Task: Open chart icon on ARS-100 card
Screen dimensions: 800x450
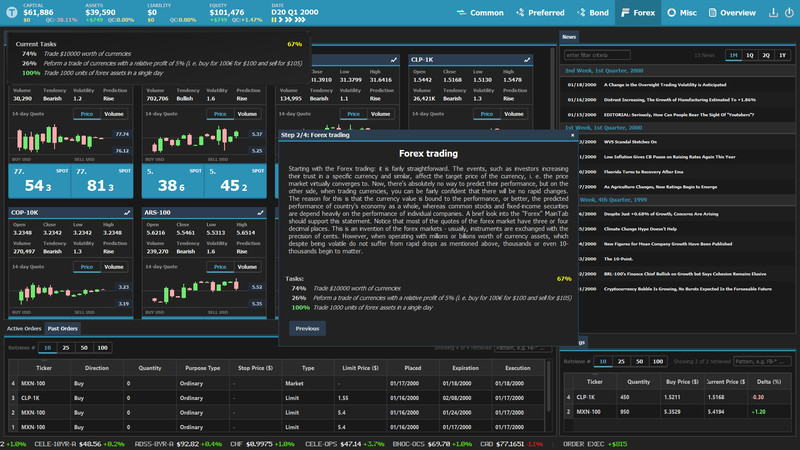Action: (260, 212)
